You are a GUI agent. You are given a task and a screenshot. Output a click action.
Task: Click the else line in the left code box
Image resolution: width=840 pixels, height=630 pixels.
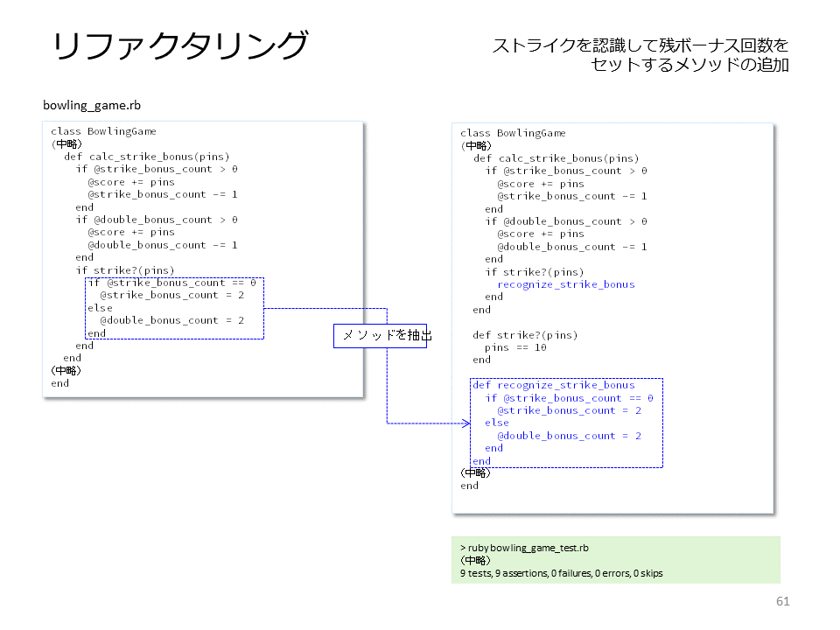[x=100, y=308]
